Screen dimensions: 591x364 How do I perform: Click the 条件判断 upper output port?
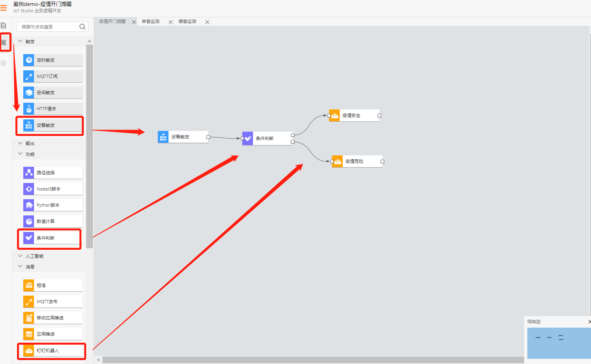pos(293,135)
